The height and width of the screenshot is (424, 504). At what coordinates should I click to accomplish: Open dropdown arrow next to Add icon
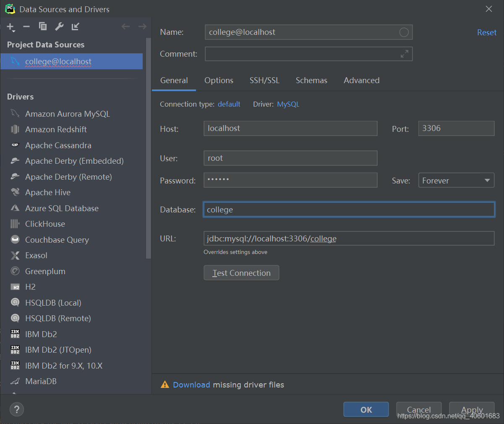pos(14,31)
